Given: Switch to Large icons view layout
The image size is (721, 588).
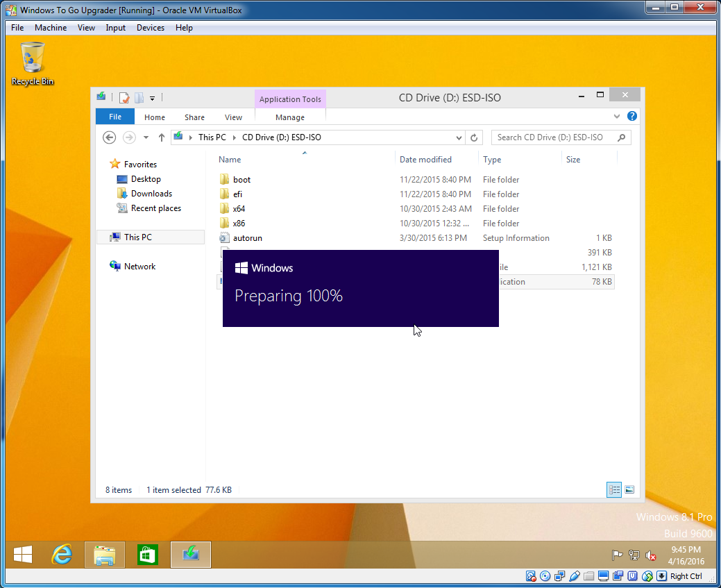Looking at the screenshot, I should click(629, 489).
